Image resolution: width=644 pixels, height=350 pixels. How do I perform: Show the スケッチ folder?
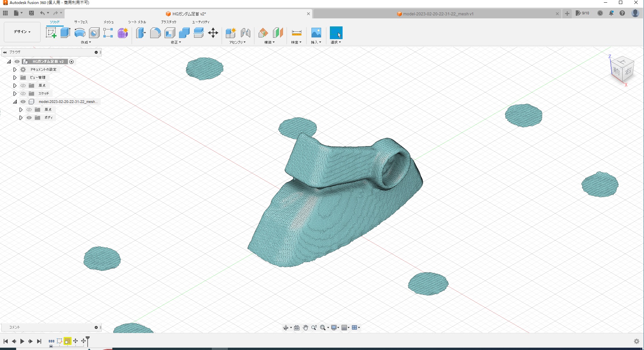(x=23, y=94)
